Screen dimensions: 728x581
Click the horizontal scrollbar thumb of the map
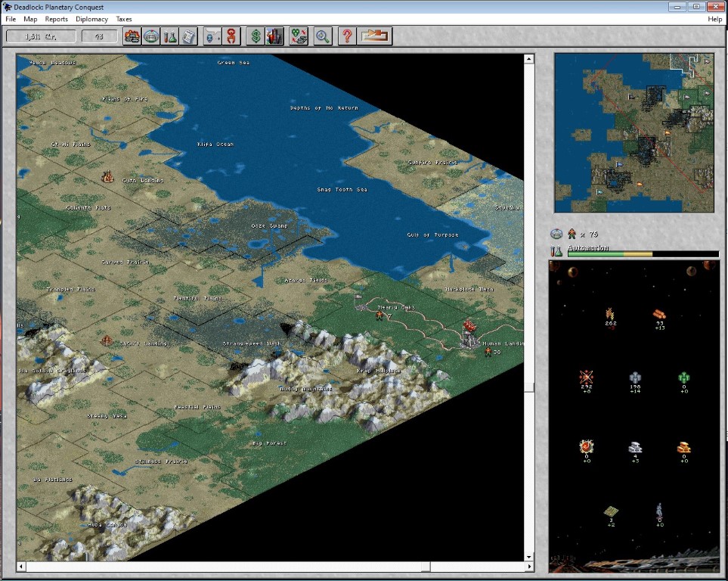tap(426, 567)
